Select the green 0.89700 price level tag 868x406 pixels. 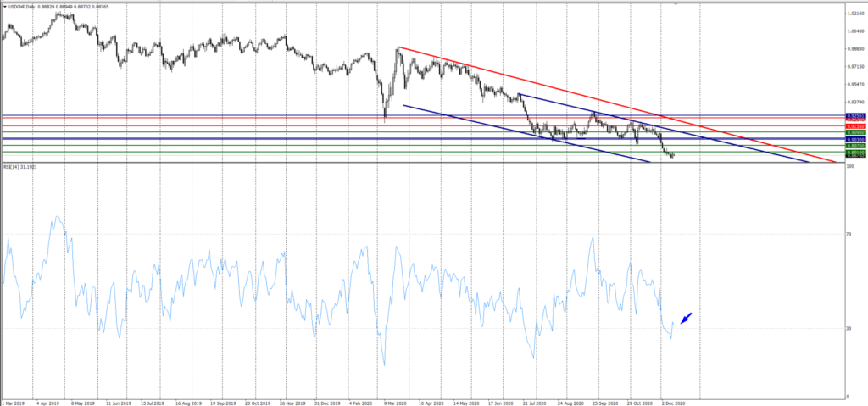pyautogui.click(x=854, y=146)
